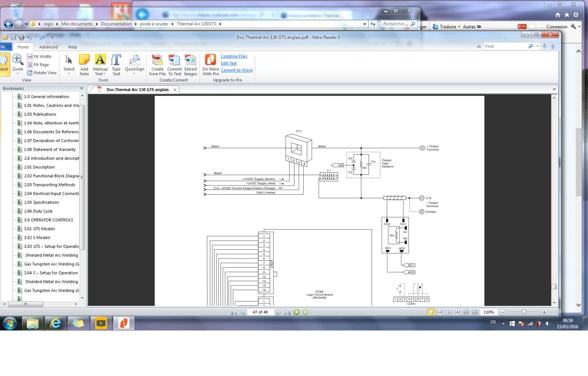Close the Bookmarks panel
The height and width of the screenshot is (376, 588).
tap(82, 88)
